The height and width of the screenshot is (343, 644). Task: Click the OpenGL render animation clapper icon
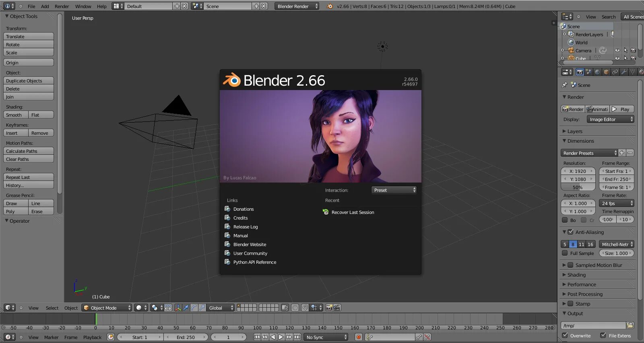pos(337,308)
